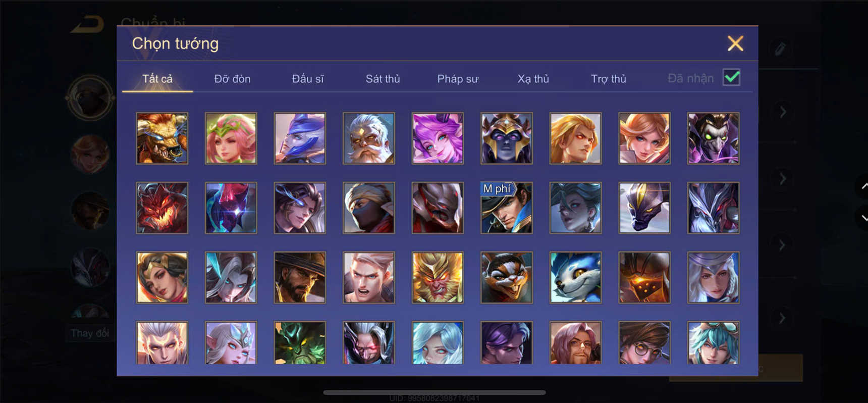The image size is (868, 403).
Task: Open the 'Xạ thủ' tab
Action: tap(533, 79)
